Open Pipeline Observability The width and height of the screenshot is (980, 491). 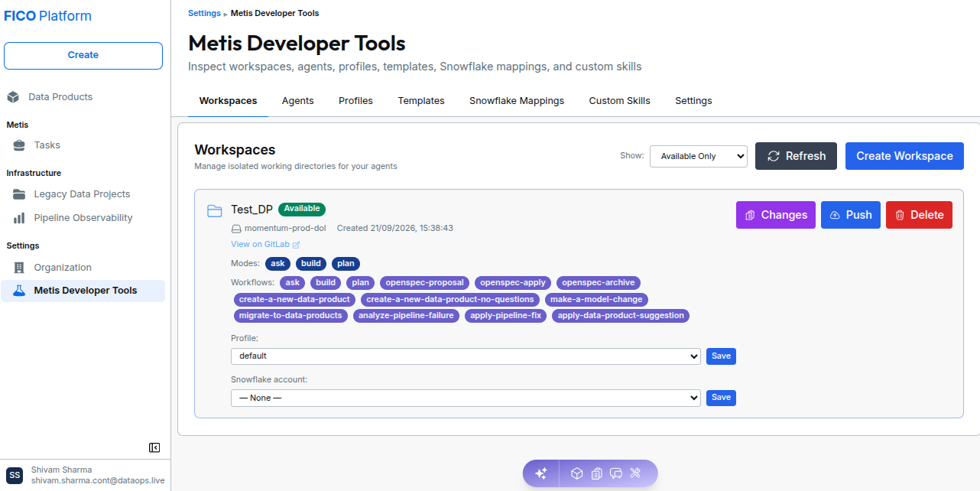[x=83, y=218]
